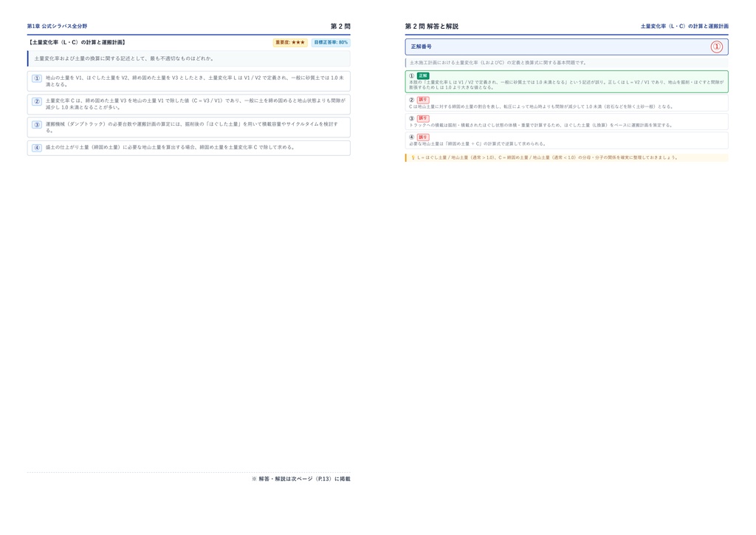Click the green 正解 badge
756x535 pixels.
pyautogui.click(x=423, y=75)
